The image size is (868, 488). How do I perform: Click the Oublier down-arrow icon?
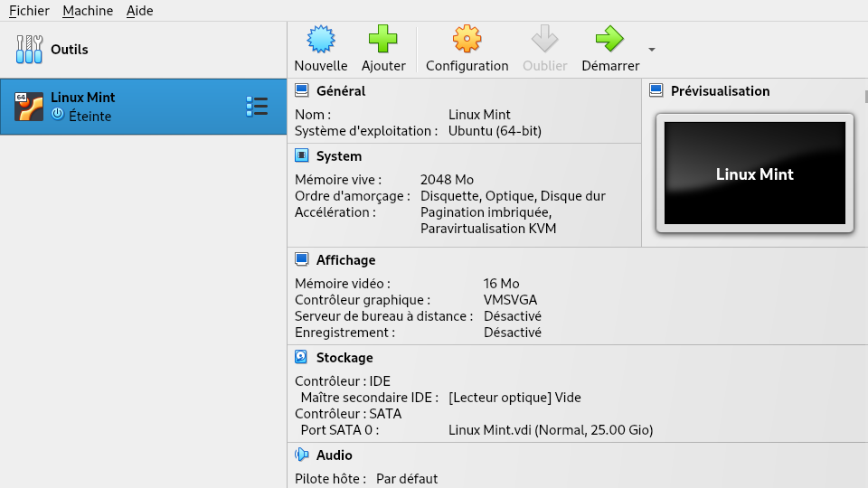pyautogui.click(x=545, y=39)
